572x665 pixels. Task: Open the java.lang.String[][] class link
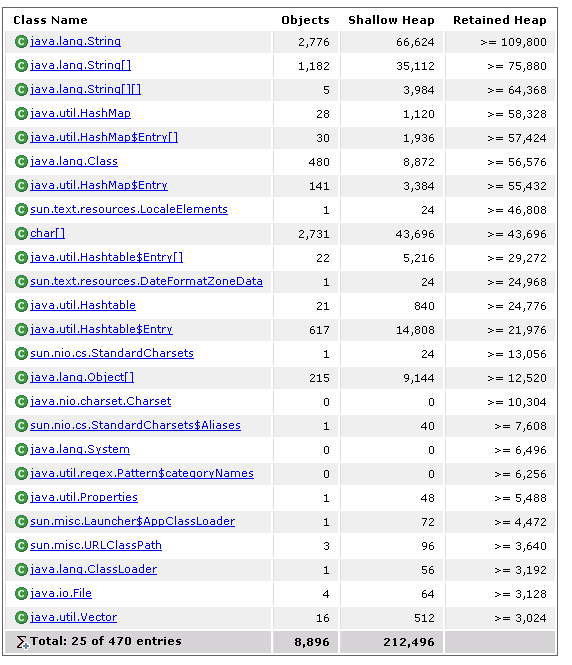point(86,89)
